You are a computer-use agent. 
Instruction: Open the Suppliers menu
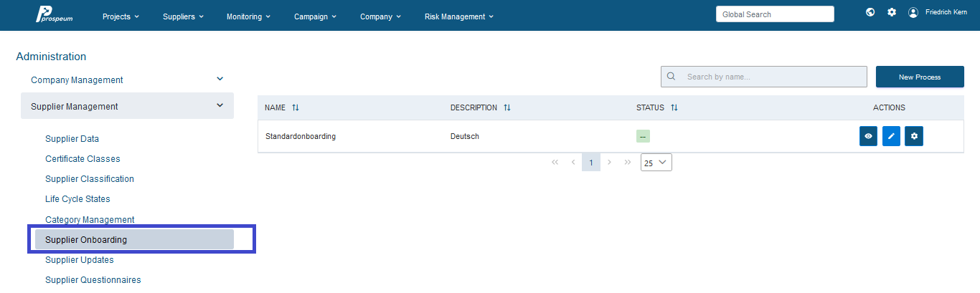183,16
